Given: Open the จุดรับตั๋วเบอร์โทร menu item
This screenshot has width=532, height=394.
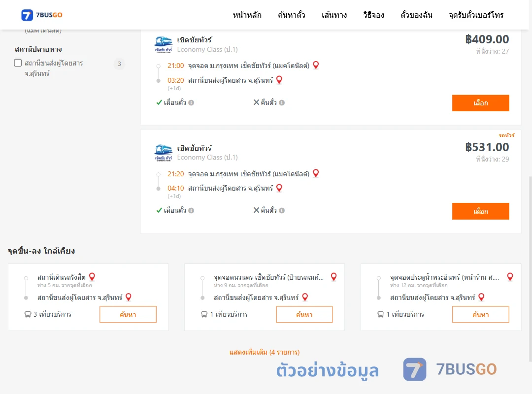Looking at the screenshot, I should coord(476,15).
